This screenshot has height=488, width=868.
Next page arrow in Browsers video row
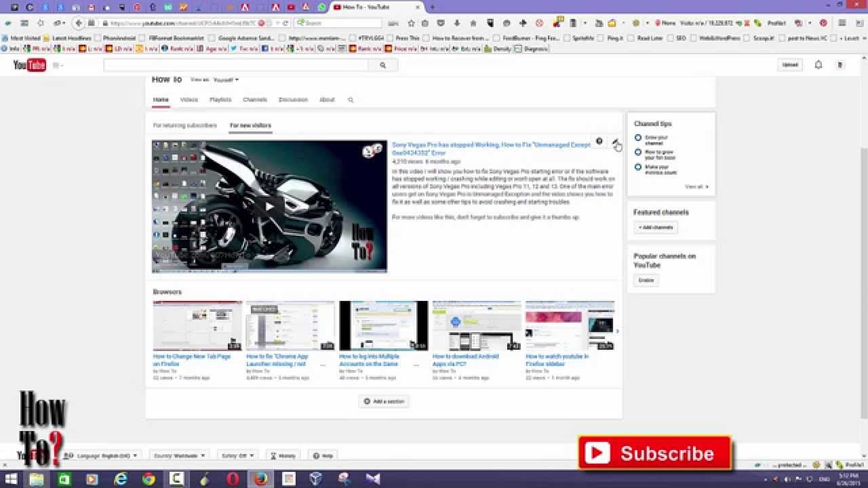pos(617,331)
